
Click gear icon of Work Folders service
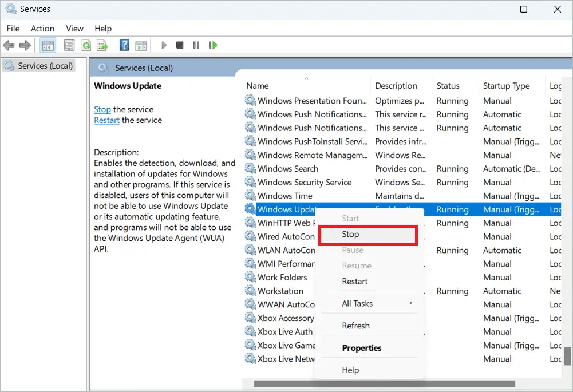250,277
